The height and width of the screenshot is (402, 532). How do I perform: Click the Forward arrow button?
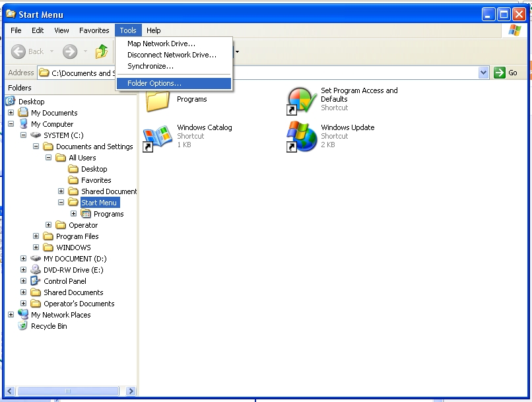coord(70,51)
